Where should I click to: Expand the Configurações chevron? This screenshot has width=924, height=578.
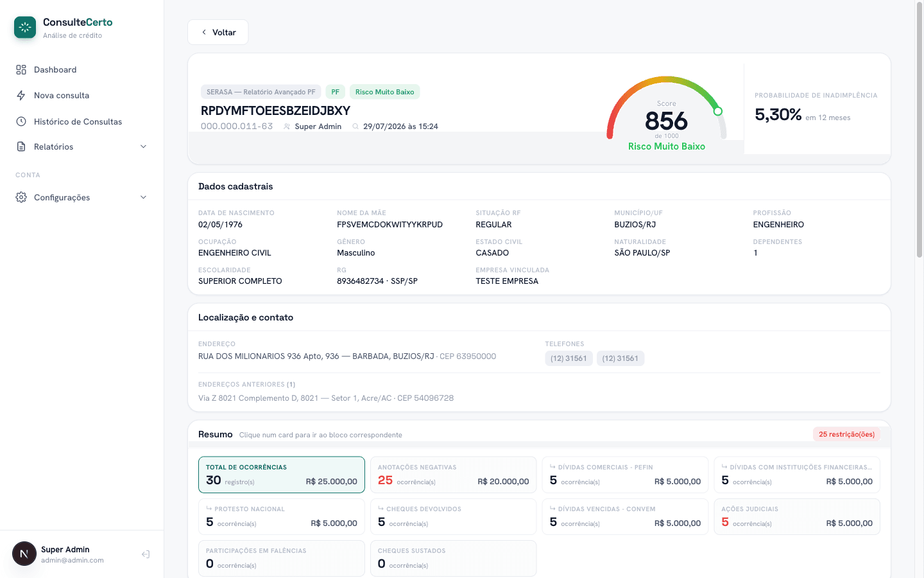pyautogui.click(x=143, y=197)
